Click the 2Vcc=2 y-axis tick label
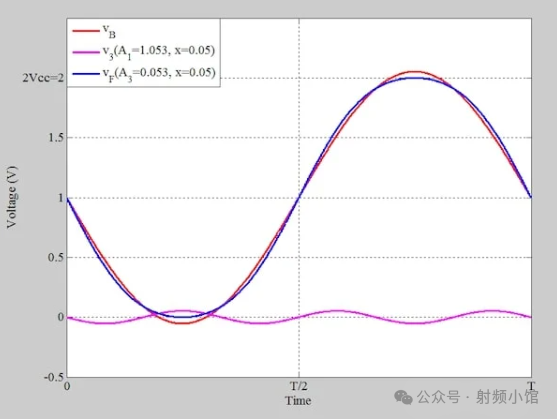 43,78
